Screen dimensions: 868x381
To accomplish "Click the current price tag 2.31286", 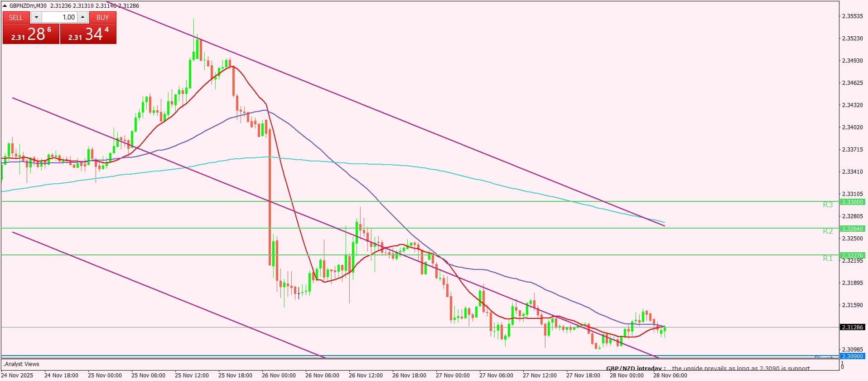I will (852, 327).
